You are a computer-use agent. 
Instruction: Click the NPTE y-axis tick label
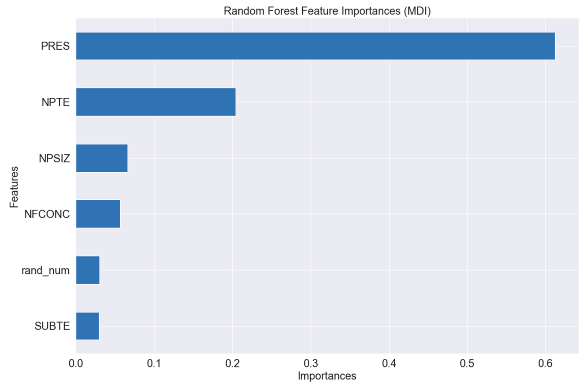56,102
